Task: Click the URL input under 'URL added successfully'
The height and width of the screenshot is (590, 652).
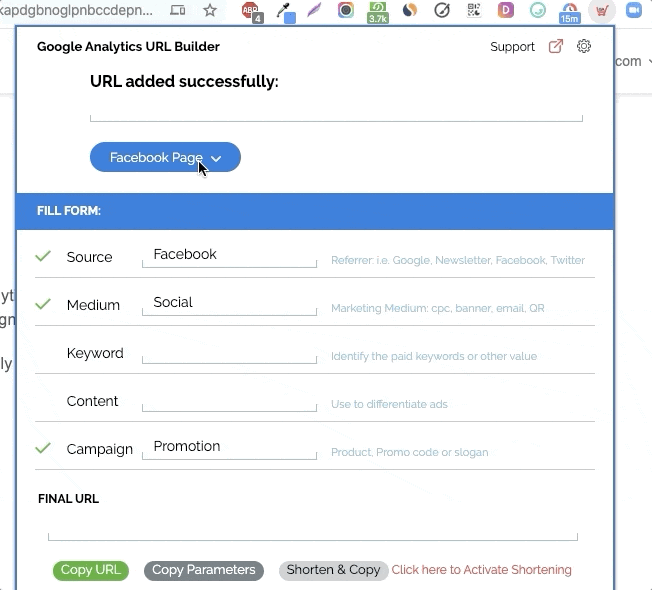Action: pos(336,111)
